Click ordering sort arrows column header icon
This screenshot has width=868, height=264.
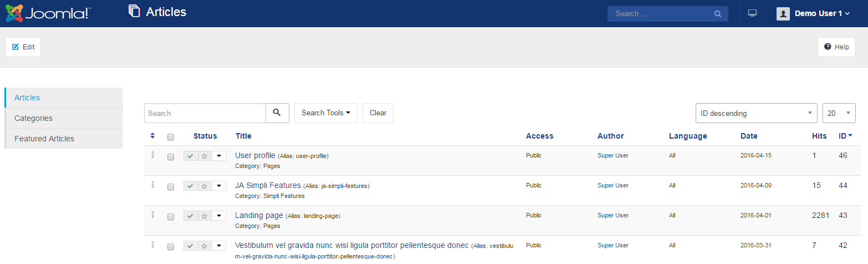153,136
